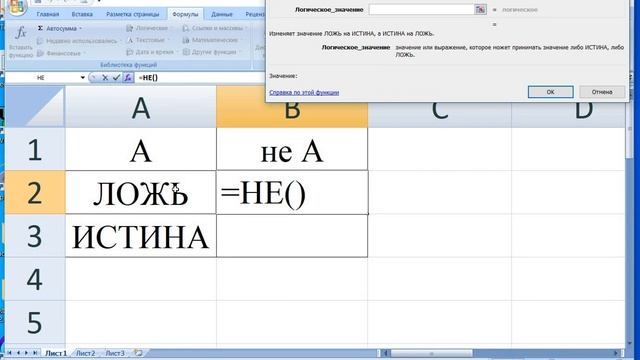Go to first sheet navigation arrow
Screen dimensions: 640x360
point(9,353)
